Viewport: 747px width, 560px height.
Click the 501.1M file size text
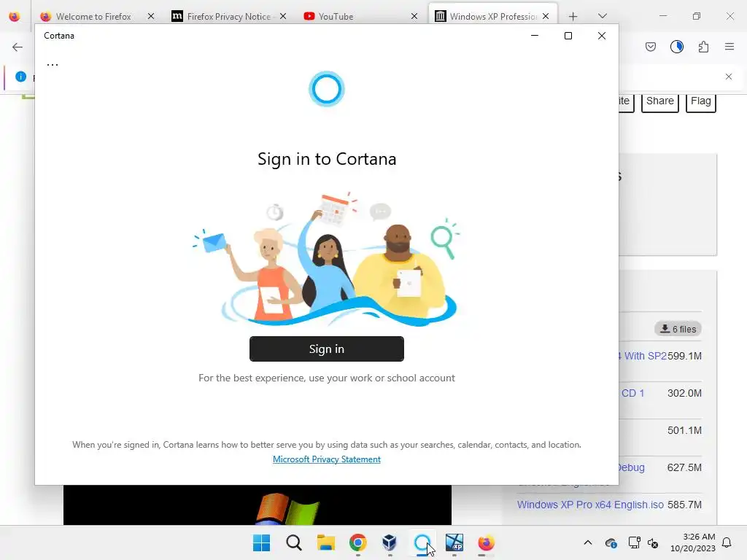[684, 430]
